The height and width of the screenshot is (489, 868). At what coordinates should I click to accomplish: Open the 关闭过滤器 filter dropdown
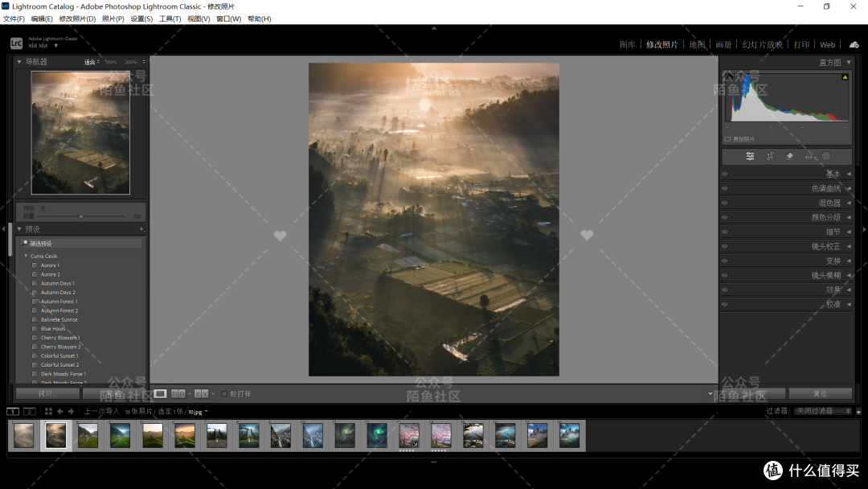[x=823, y=411]
